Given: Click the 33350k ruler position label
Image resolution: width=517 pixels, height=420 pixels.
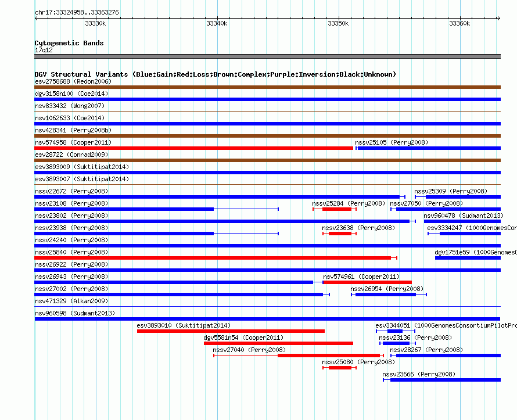Looking at the screenshot, I should 338,23.
